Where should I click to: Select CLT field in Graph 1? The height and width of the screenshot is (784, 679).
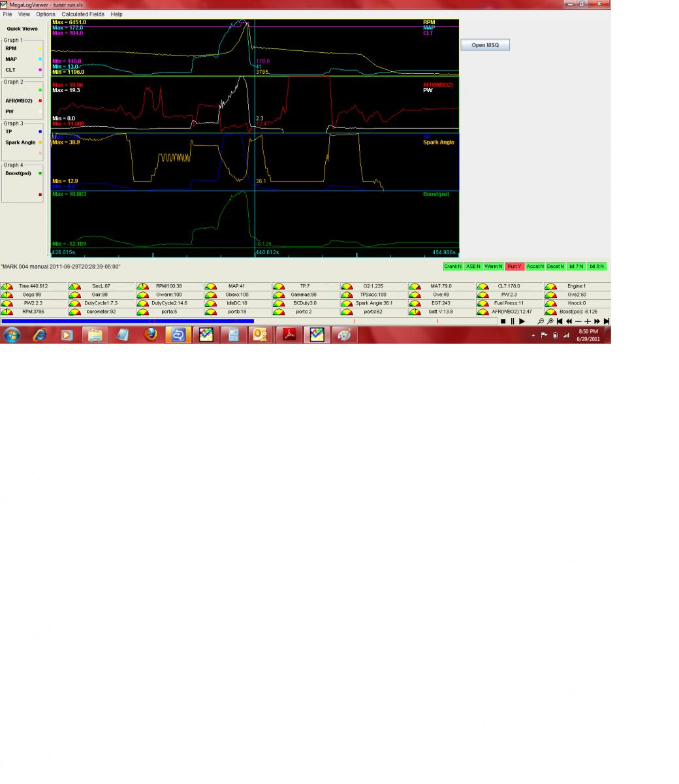point(10,69)
